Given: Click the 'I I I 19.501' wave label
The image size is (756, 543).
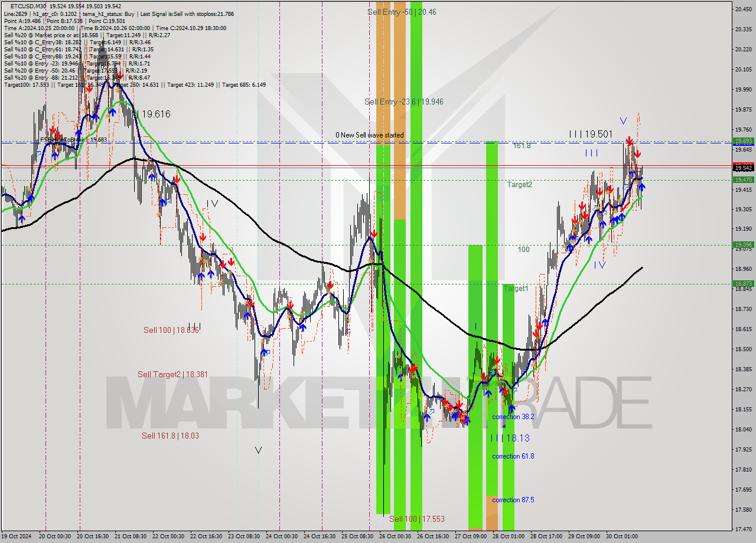Looking at the screenshot, I should 591,134.
